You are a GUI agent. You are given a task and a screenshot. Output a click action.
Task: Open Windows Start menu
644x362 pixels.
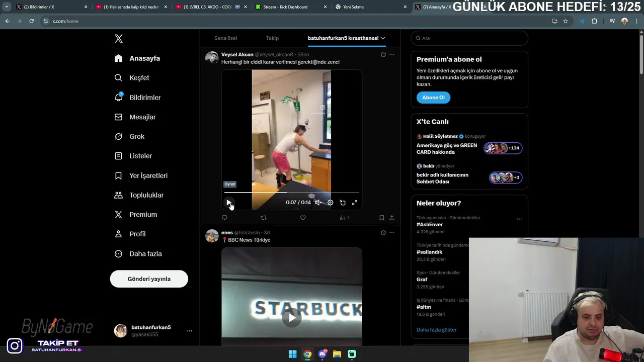tap(292, 354)
